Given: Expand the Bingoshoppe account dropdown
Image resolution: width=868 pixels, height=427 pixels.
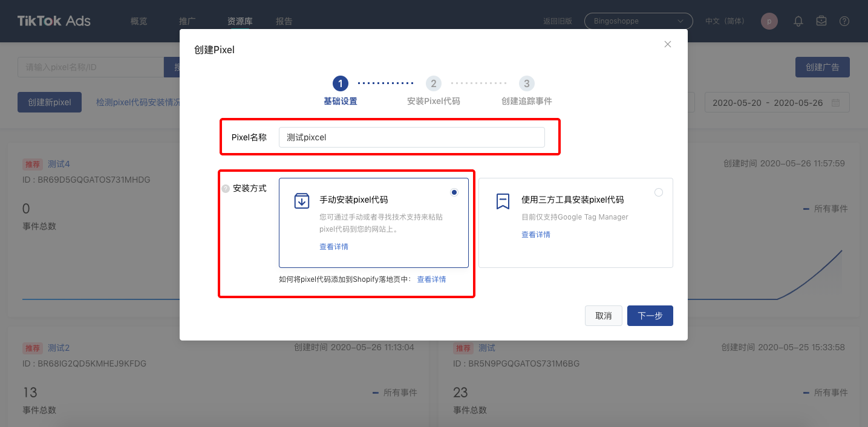Looking at the screenshot, I should coord(638,21).
